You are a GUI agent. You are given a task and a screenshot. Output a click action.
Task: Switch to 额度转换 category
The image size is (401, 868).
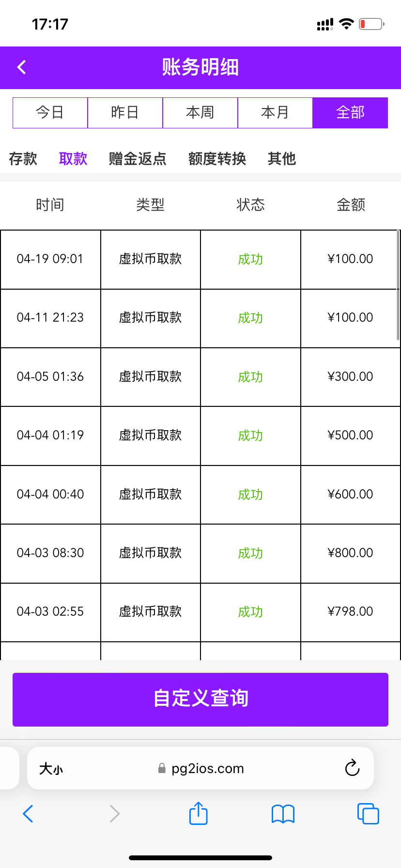click(x=217, y=158)
